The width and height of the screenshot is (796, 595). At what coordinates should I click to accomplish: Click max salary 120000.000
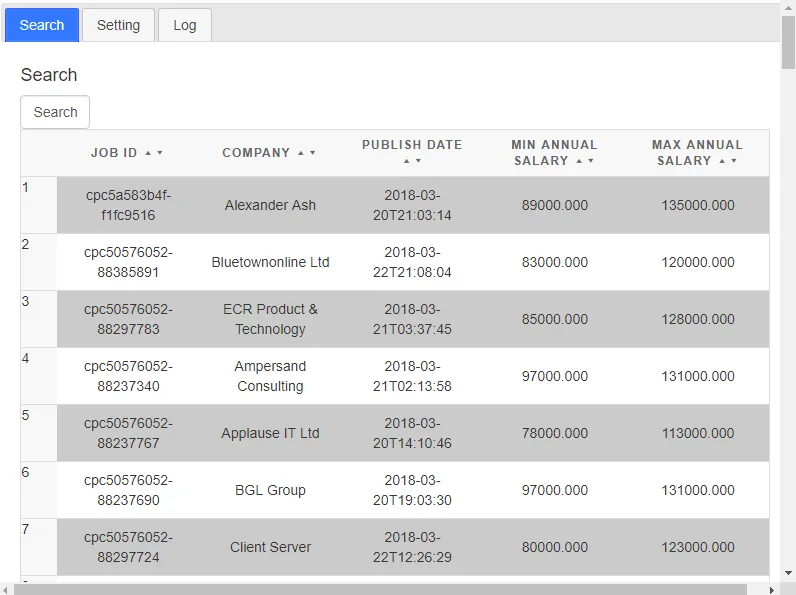pyautogui.click(x=698, y=262)
